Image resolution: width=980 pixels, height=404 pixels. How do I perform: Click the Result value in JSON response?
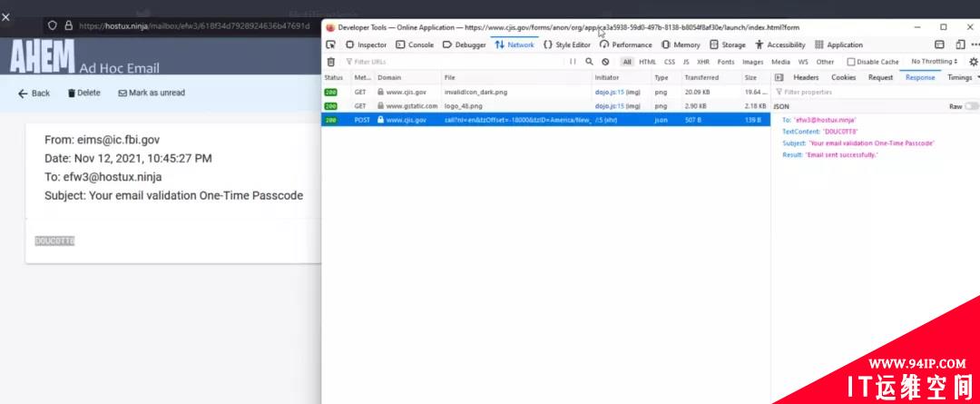pyautogui.click(x=840, y=154)
